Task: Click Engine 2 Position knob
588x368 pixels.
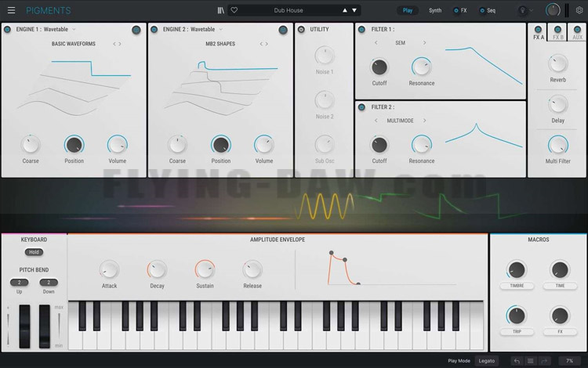Action: [221, 145]
